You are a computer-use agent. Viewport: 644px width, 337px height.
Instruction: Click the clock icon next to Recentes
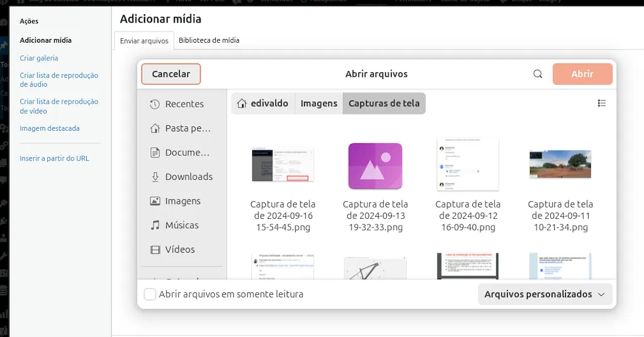155,104
